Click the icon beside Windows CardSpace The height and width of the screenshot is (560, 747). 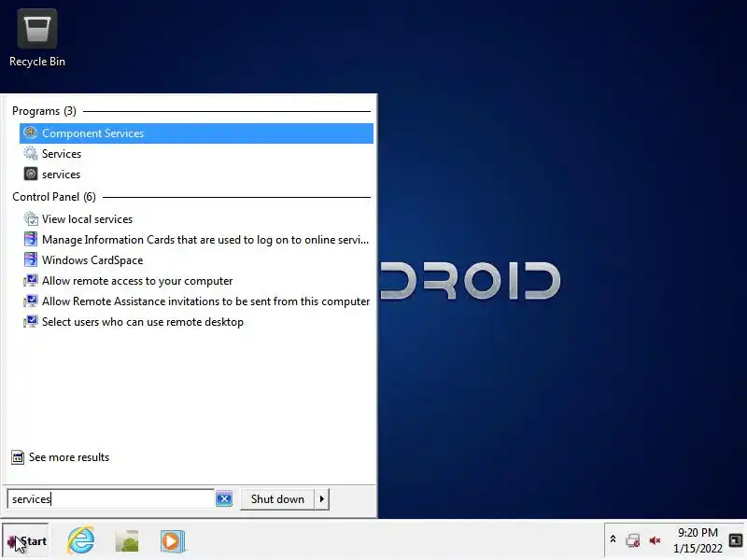31,259
